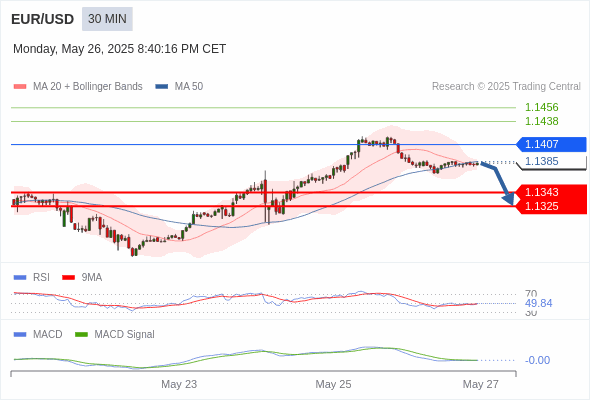
Task: Click the current price 1.1385 label
Action: [541, 161]
